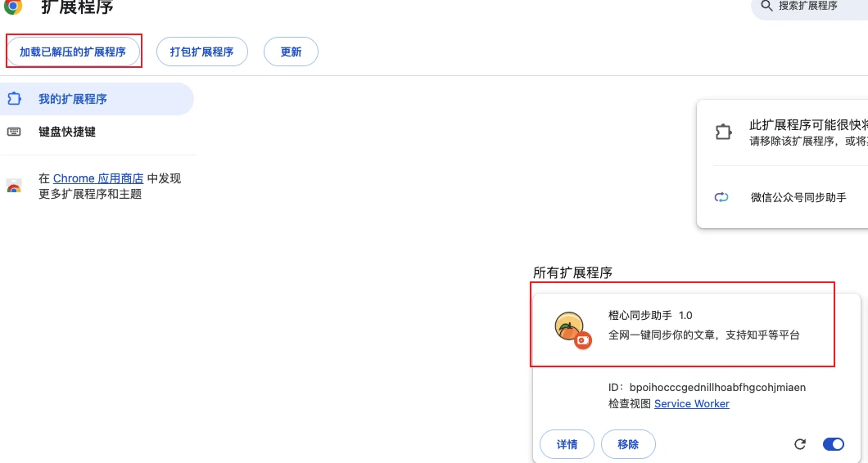Click 加载已解压的扩展程序 button
This screenshot has width=868, height=463.
pyautogui.click(x=73, y=52)
